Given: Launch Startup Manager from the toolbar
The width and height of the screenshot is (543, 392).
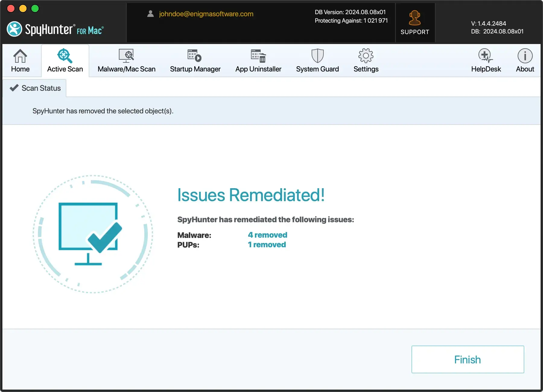Looking at the screenshot, I should (195, 56).
